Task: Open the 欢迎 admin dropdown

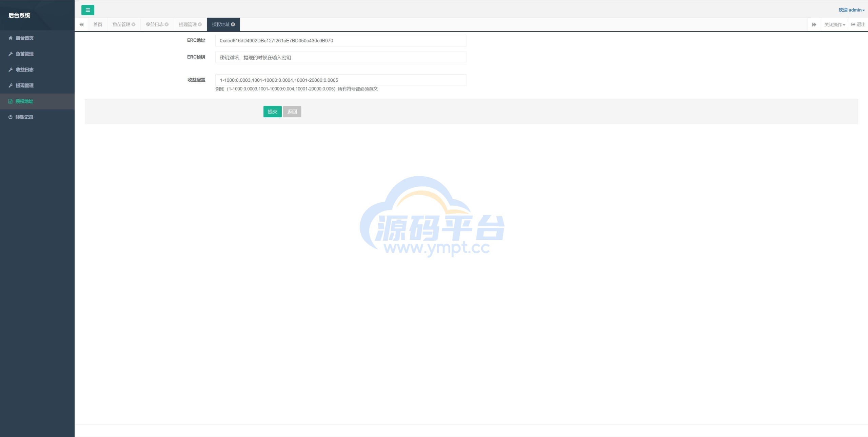Action: click(x=851, y=10)
